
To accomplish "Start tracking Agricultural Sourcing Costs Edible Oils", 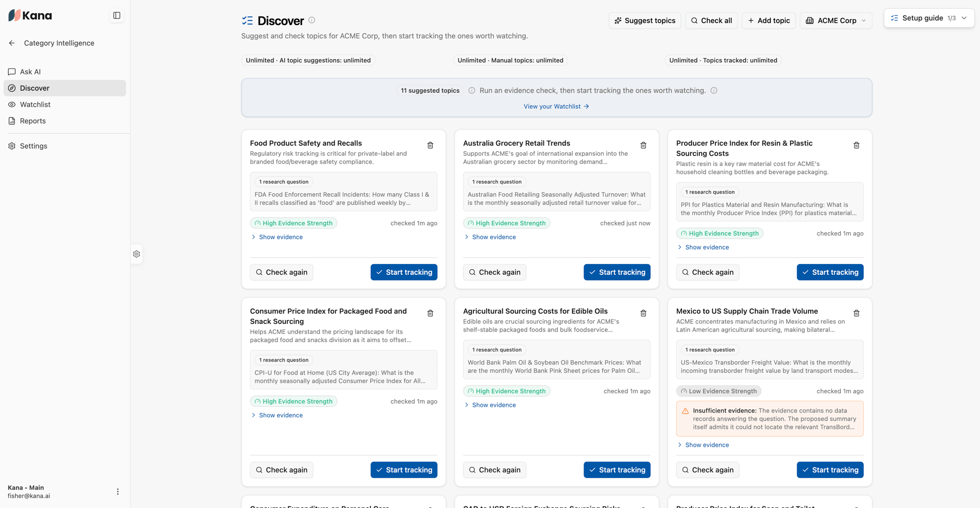I will pyautogui.click(x=617, y=470).
